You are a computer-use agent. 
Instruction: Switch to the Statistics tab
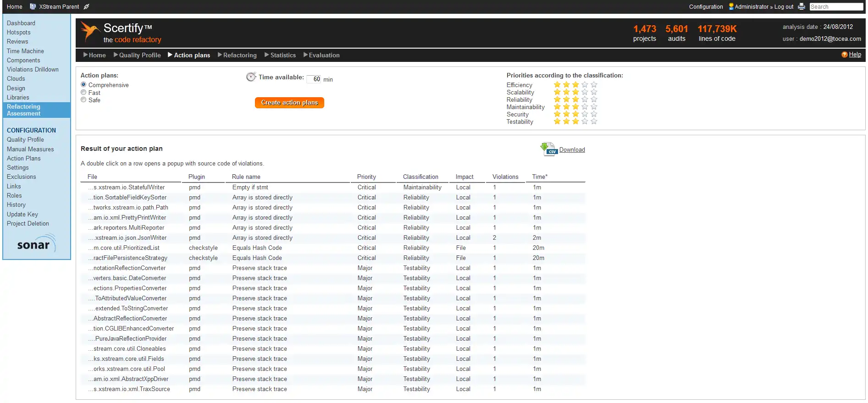(x=280, y=55)
